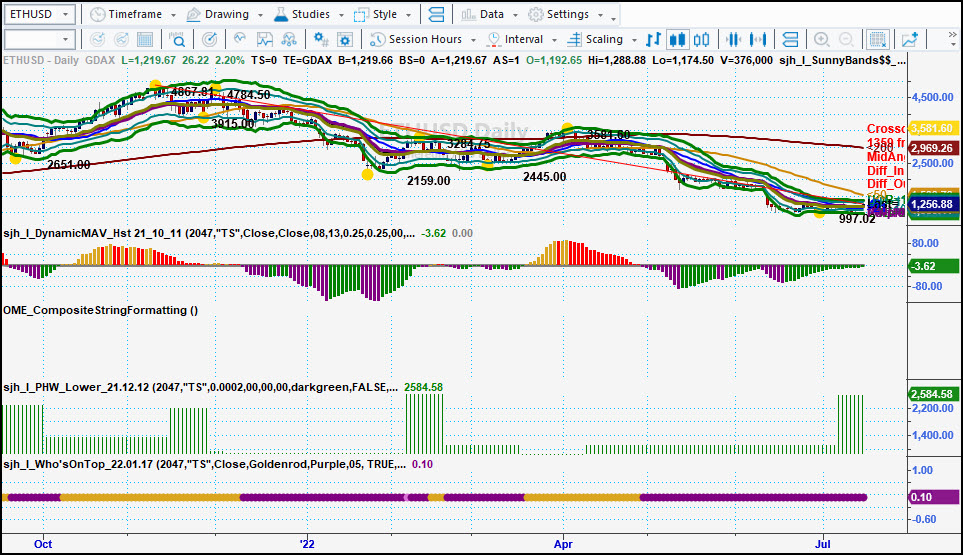Click the OME_CompositeStringFormatting study label
Image resolution: width=963 pixels, height=555 pixels.
[x=101, y=310]
